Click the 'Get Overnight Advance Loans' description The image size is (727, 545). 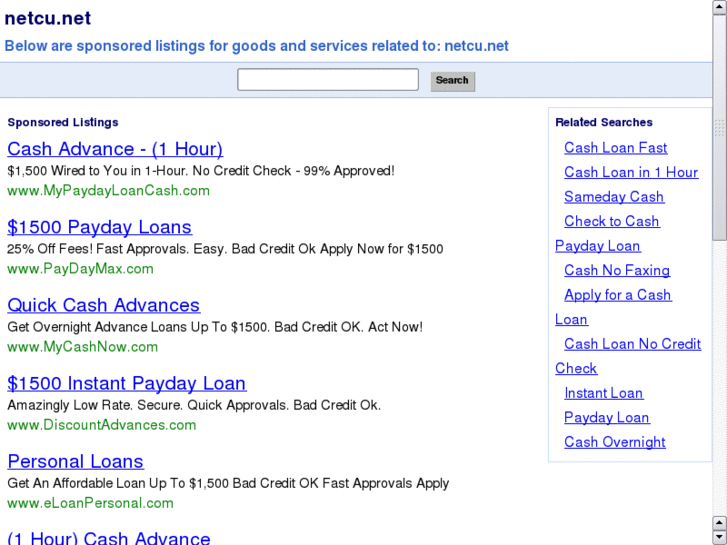[215, 327]
